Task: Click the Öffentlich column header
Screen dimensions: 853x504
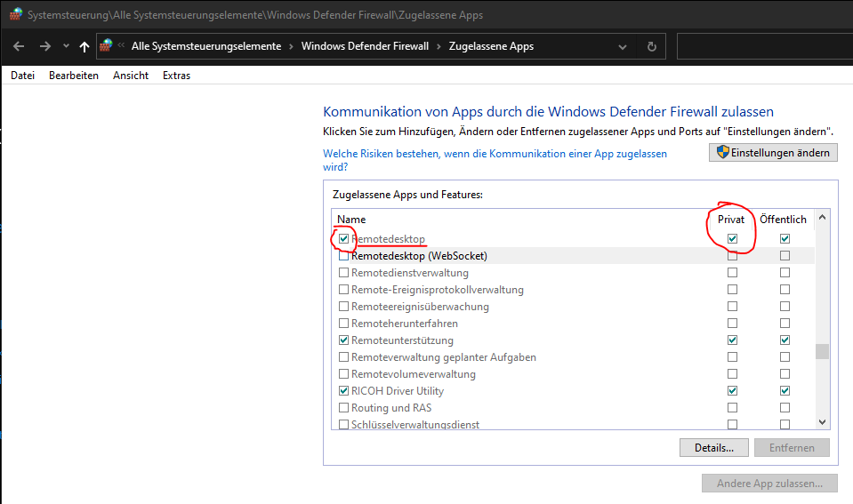Action: (783, 220)
